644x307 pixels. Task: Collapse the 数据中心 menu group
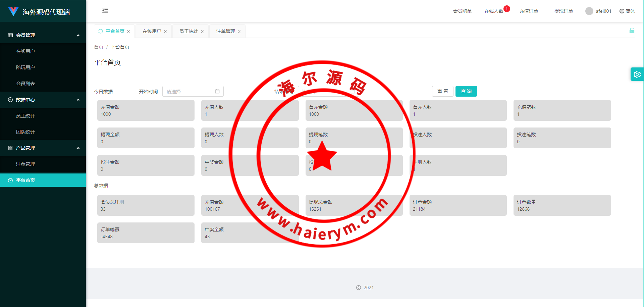click(78, 100)
